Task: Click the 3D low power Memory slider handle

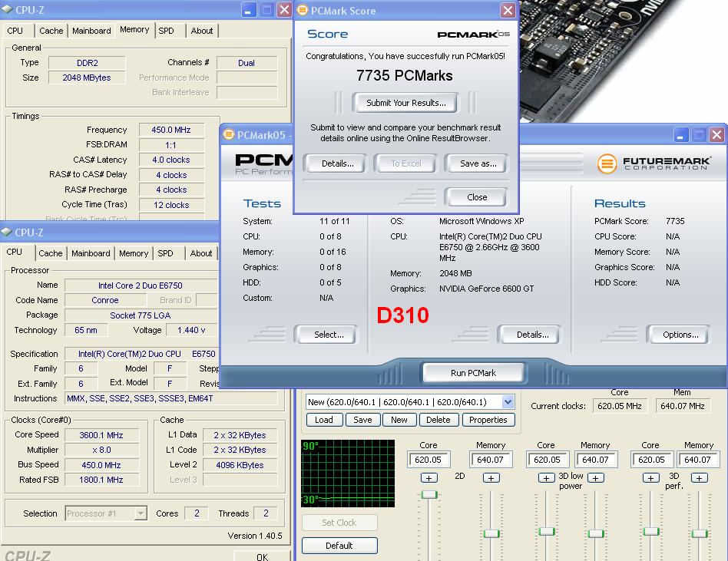Action: (596, 533)
